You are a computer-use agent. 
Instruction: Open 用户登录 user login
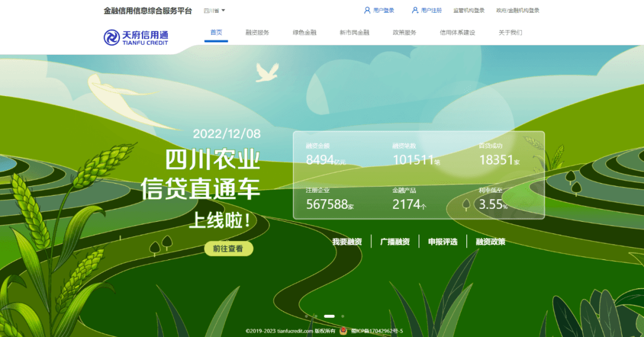click(x=379, y=10)
